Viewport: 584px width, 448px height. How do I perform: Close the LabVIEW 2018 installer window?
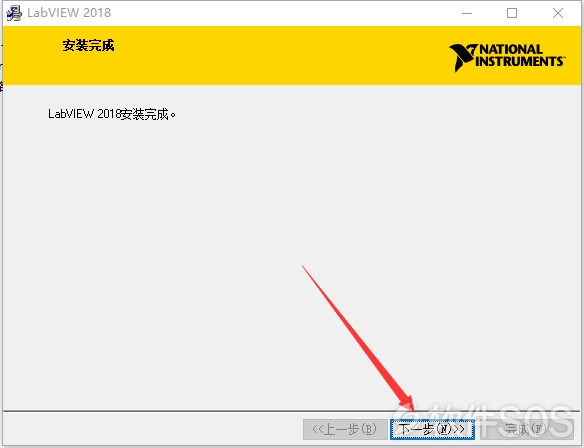558,13
